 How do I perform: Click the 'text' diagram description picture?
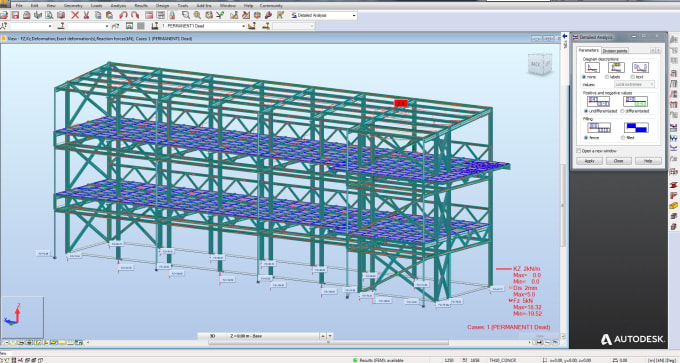[x=641, y=67]
